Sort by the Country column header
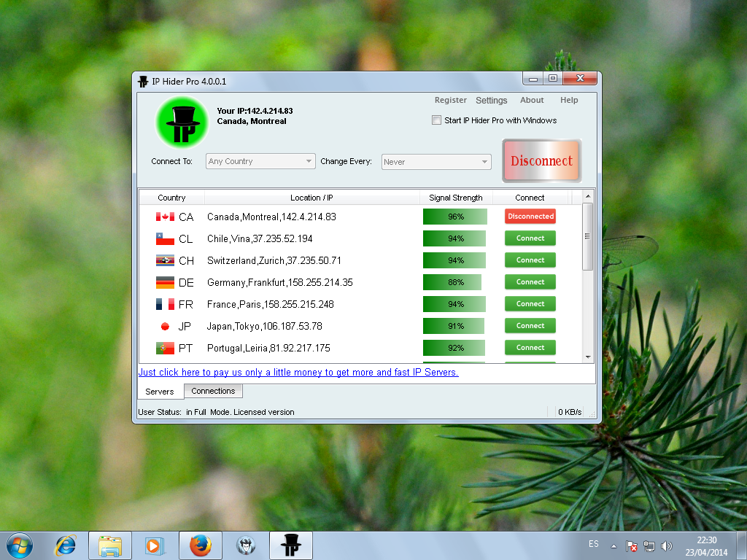747x560 pixels. [x=171, y=198]
